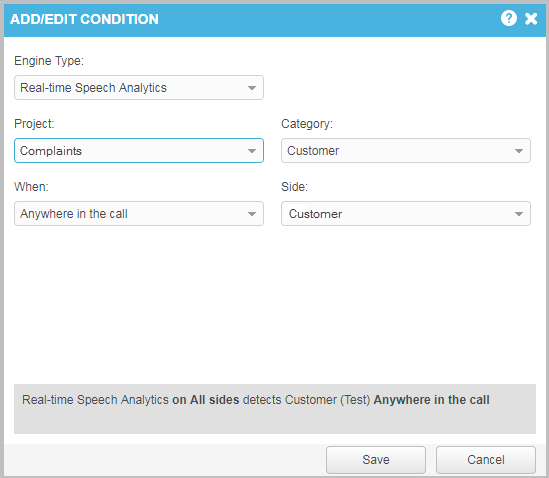This screenshot has height=478, width=549.
Task: Click the Side label
Action: 294,187
